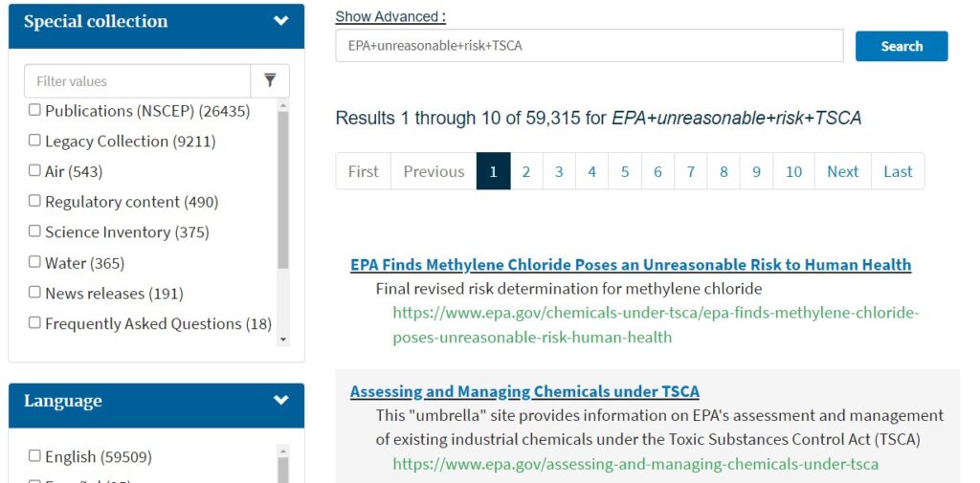Check the Publications (NSCEP) checkbox
The height and width of the screenshot is (483, 980).
[34, 110]
